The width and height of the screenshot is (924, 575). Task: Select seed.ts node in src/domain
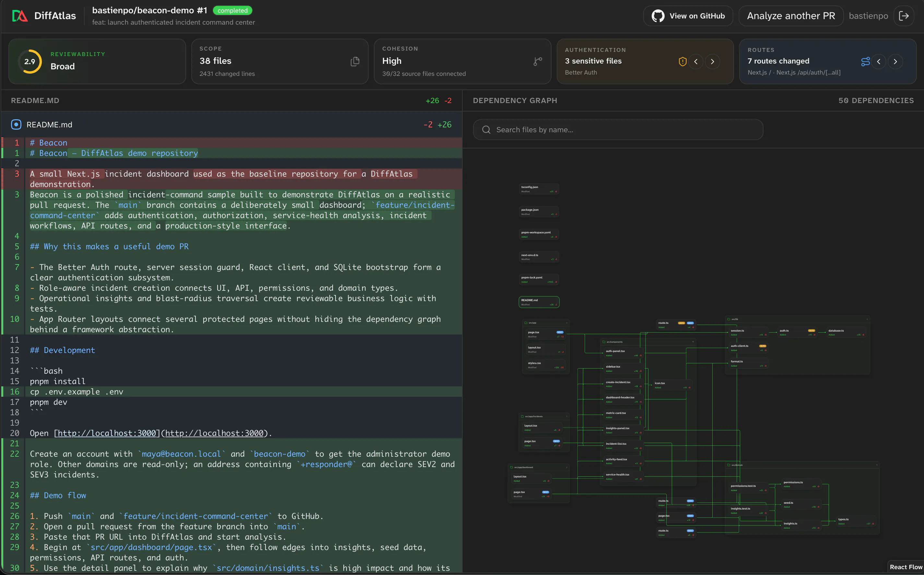[x=801, y=505]
